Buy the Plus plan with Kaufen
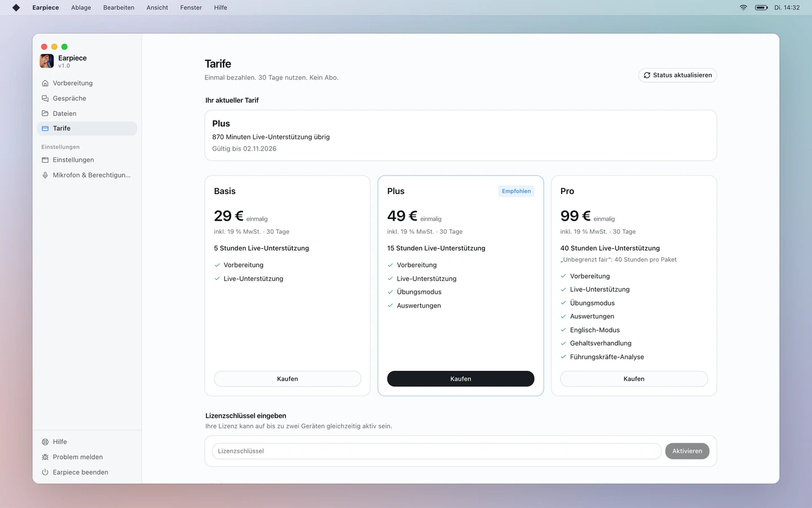 tap(461, 379)
